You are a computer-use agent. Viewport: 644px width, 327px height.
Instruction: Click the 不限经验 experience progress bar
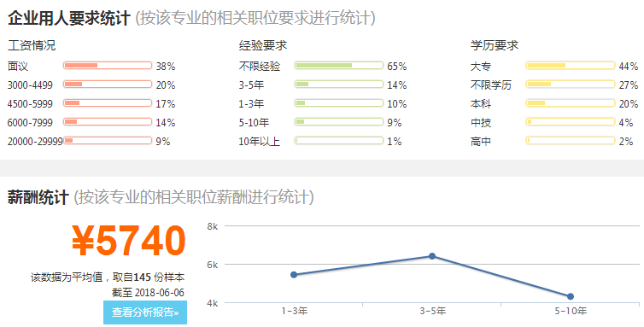(x=339, y=66)
